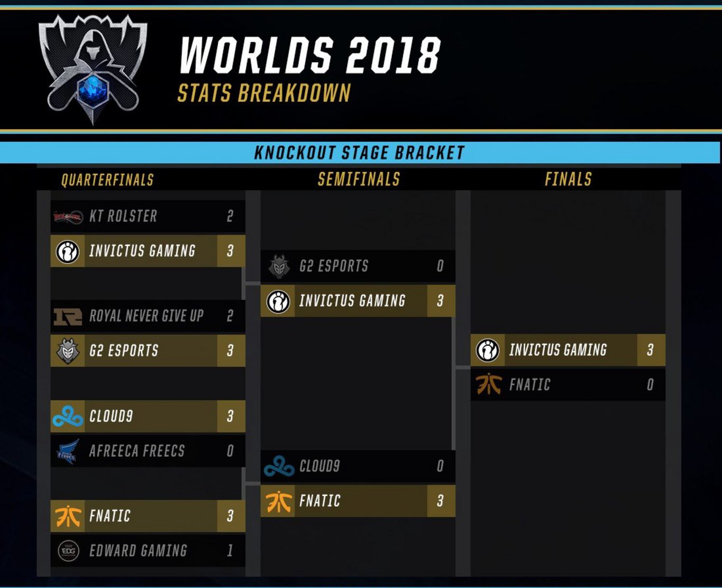Click KT Rolster logo in quarterfinals
The image size is (722, 588).
(x=68, y=216)
